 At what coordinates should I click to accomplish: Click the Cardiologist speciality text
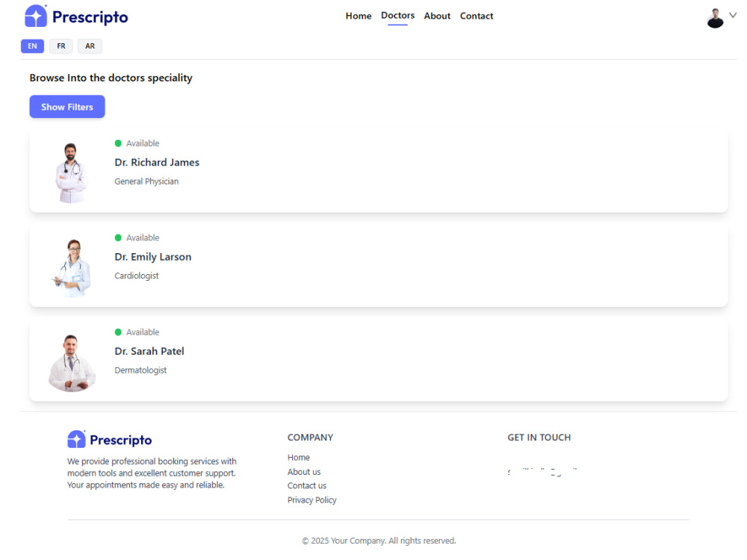[x=136, y=276]
